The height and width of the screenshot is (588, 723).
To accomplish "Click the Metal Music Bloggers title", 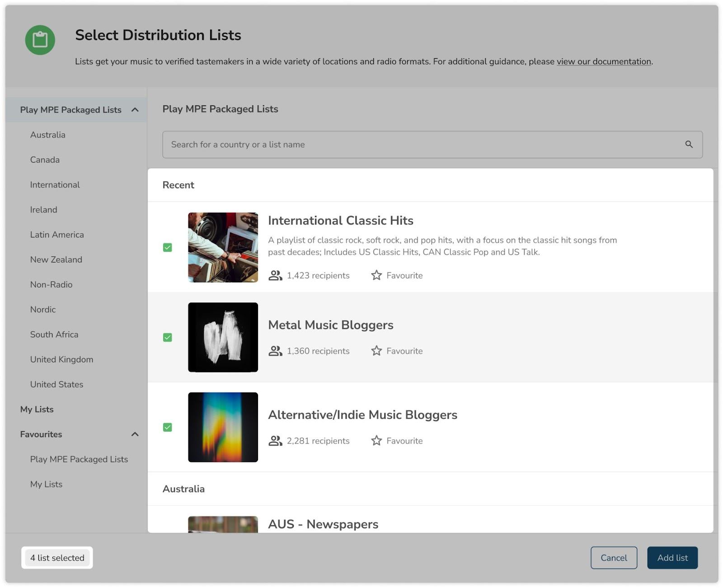I will pyautogui.click(x=331, y=325).
